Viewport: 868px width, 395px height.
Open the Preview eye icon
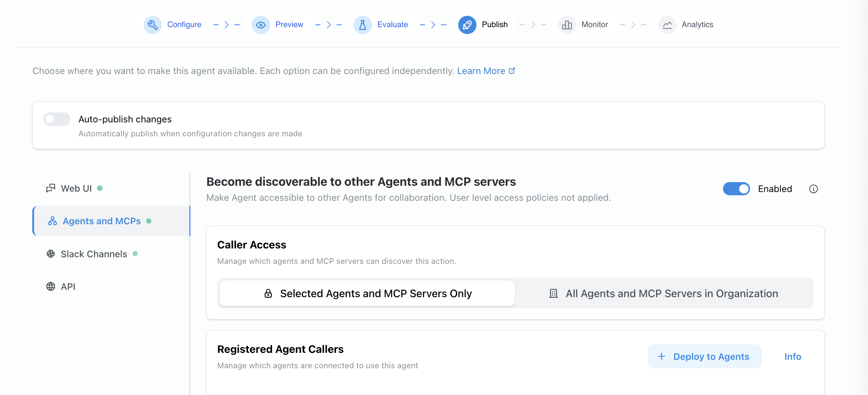[261, 25]
